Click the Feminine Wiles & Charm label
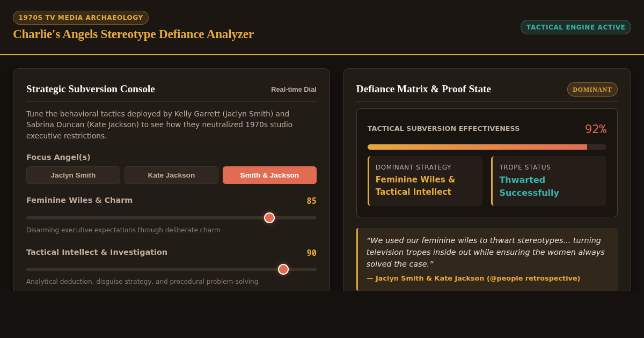This screenshot has width=644, height=338. 79,200
